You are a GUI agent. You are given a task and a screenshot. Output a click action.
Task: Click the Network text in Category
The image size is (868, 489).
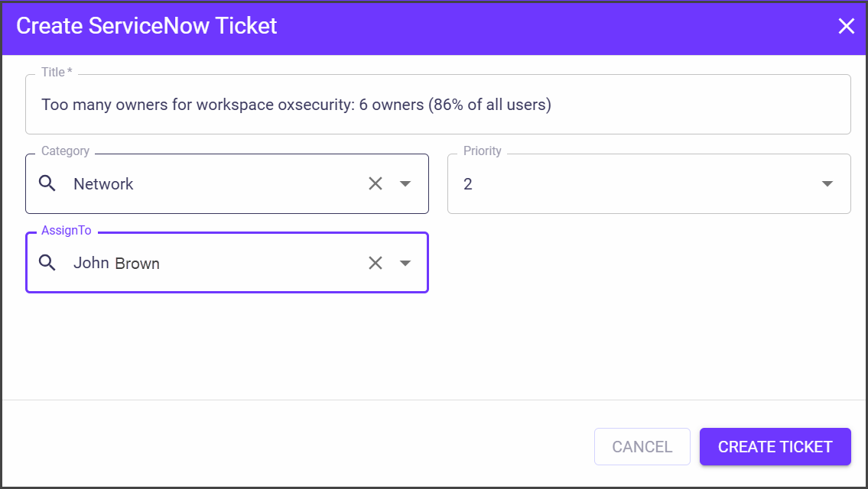coord(103,184)
